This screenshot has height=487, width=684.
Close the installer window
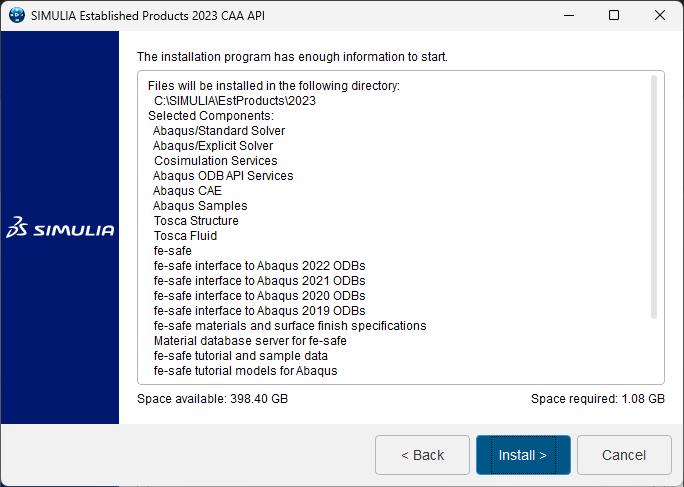point(660,15)
